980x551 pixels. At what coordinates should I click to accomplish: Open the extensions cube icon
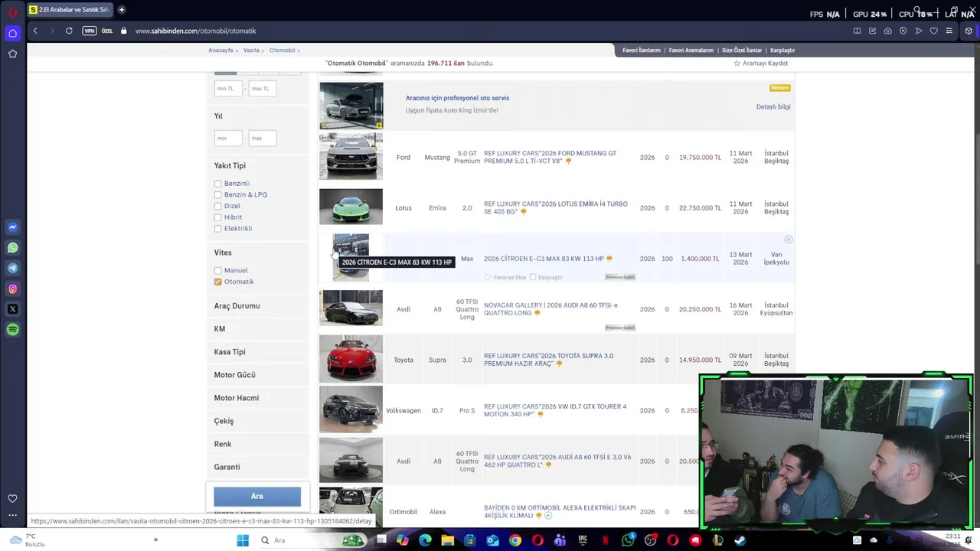pyautogui.click(x=969, y=31)
